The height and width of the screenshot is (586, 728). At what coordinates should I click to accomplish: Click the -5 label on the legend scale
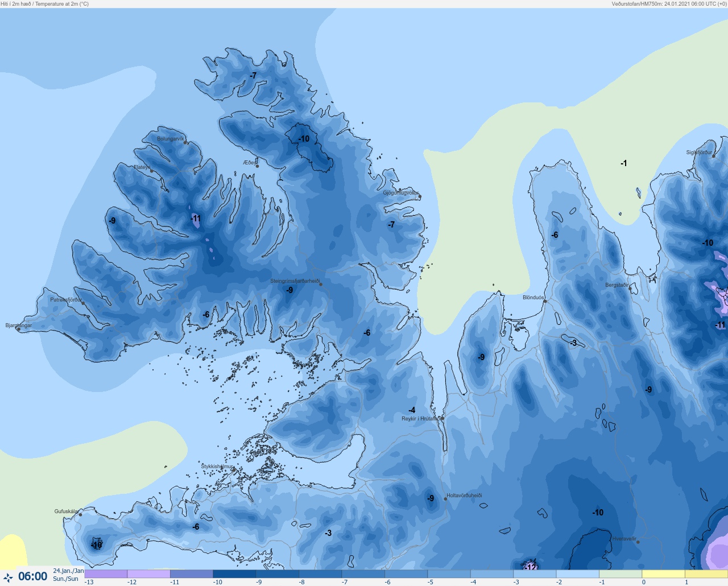(x=431, y=582)
